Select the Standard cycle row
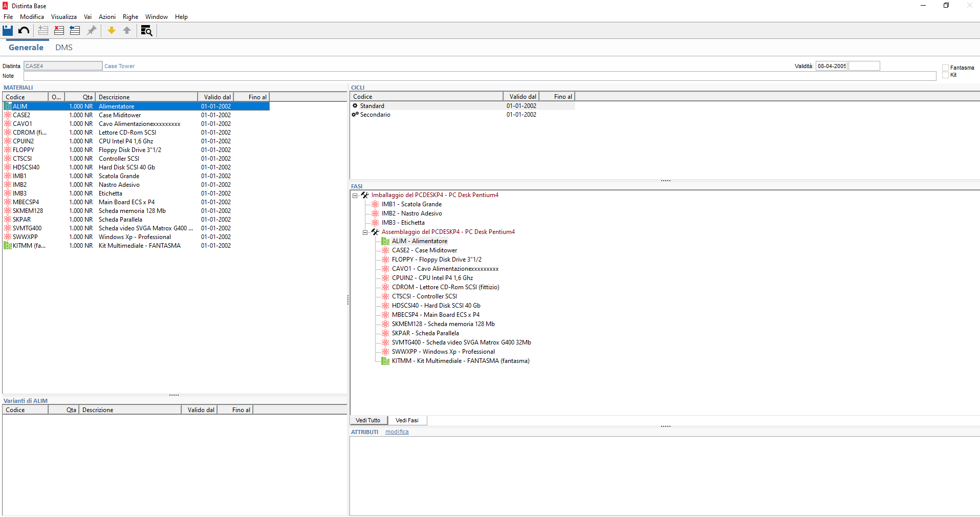Screen dimensions: 980x517 (x=463, y=106)
